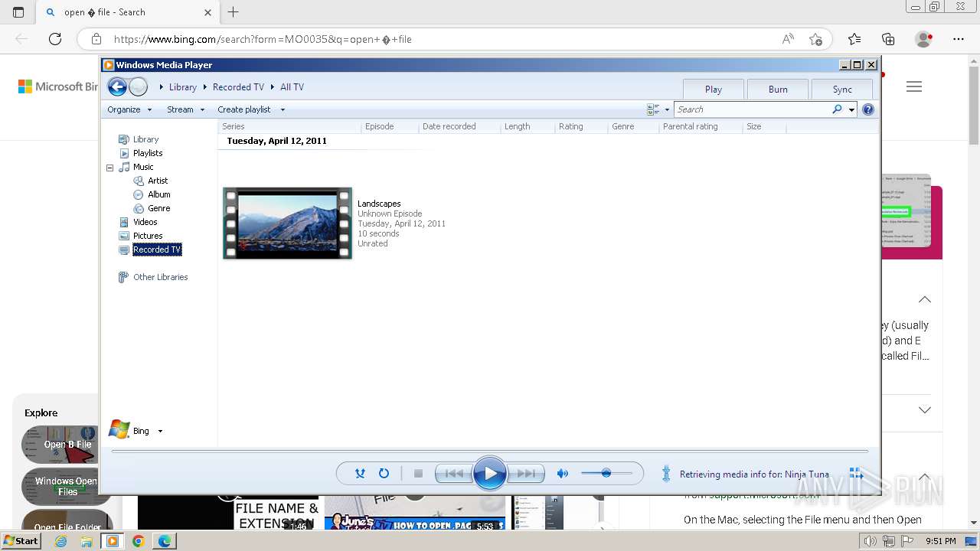
Task: Open the View options button
Action: [x=653, y=109]
